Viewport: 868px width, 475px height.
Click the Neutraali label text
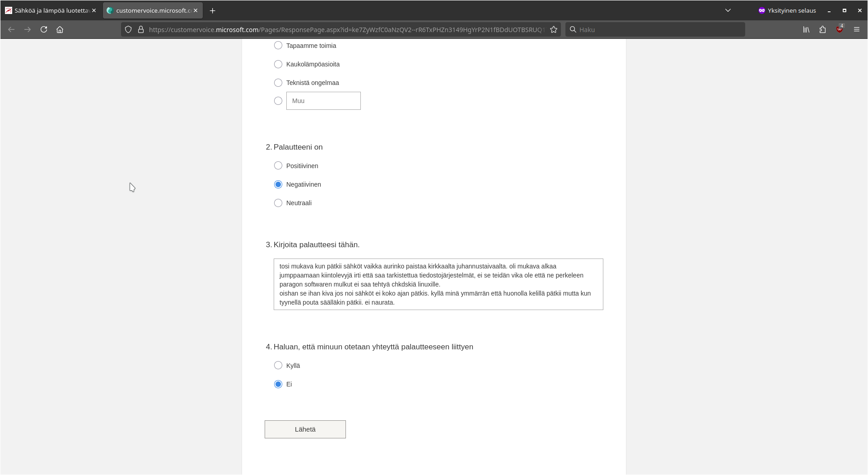299,203
